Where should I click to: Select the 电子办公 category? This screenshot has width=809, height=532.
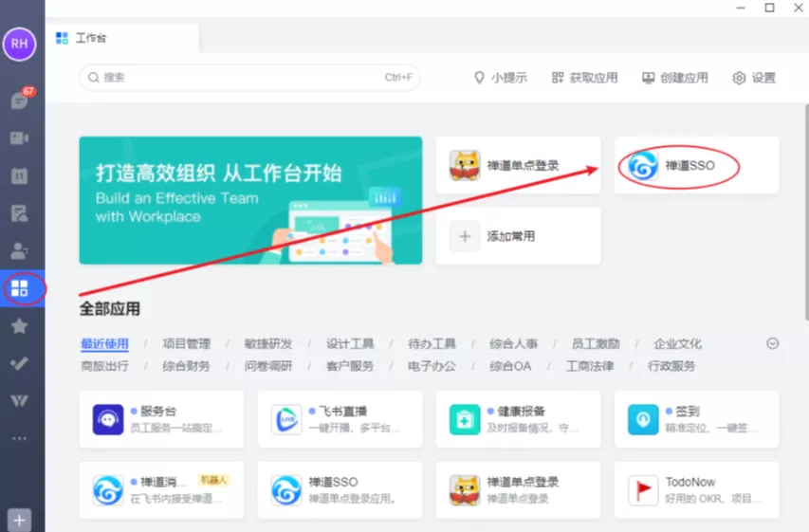(x=432, y=366)
